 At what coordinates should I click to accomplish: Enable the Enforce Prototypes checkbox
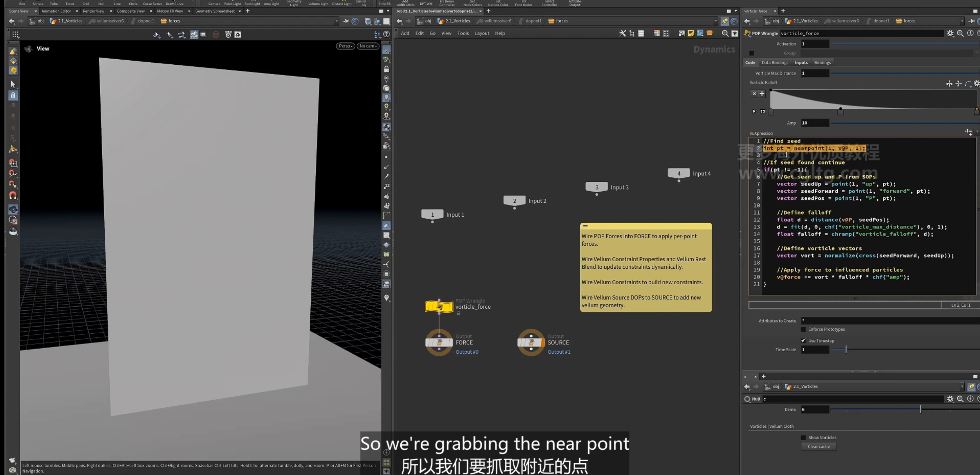804,329
